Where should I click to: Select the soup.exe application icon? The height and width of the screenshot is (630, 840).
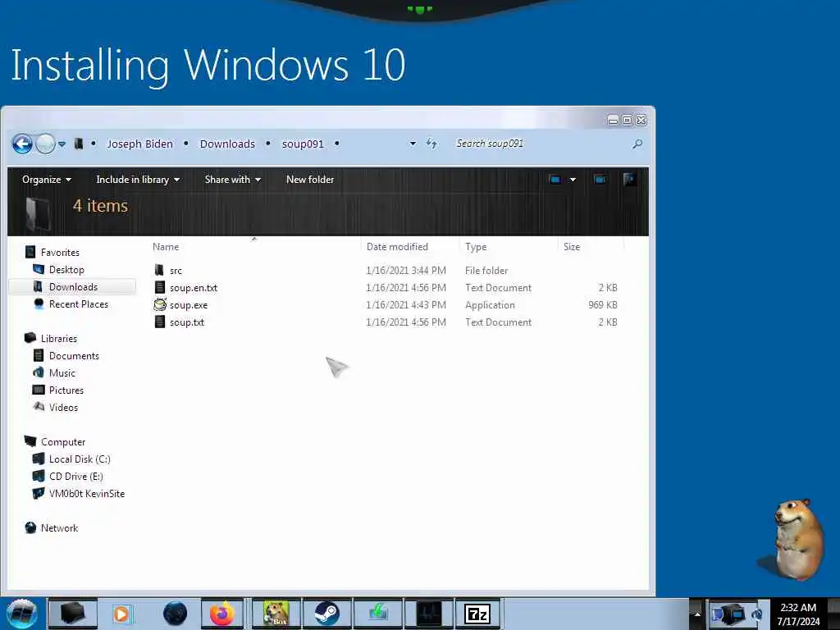tap(160, 304)
